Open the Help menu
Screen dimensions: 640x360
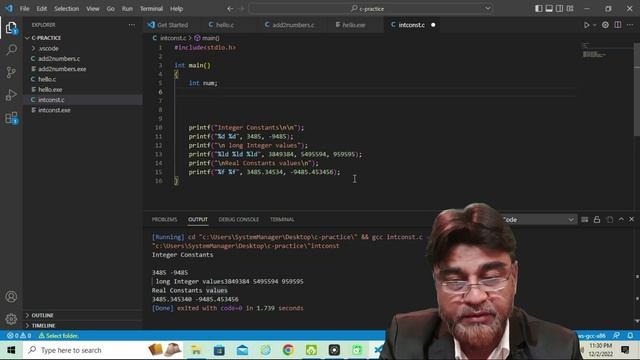[176, 9]
